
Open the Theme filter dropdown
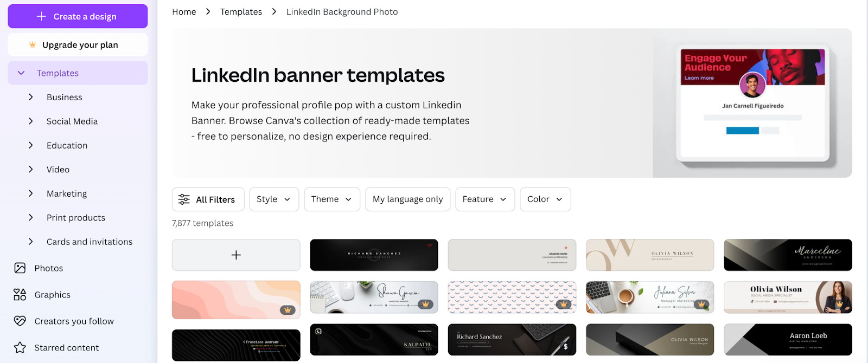tap(332, 199)
